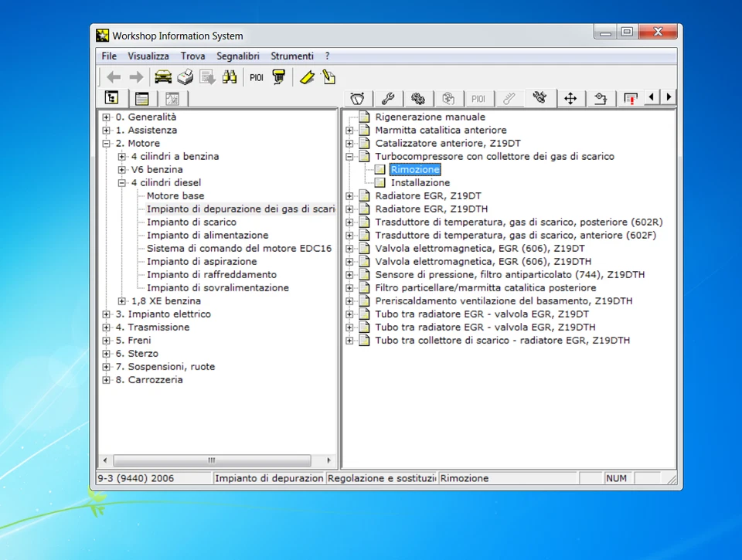This screenshot has width=742, height=560.
Task: Click the PIOI toolbar button
Action: (257, 77)
